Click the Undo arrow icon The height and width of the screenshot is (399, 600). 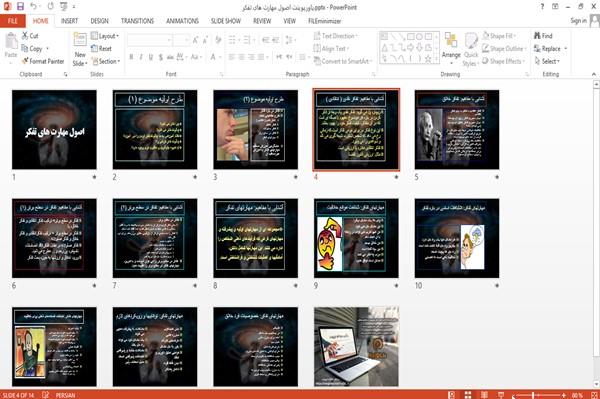point(34,7)
